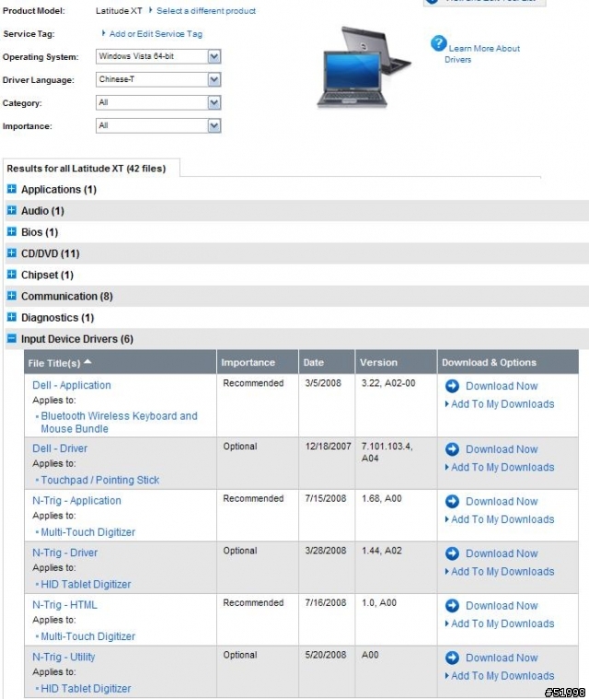
Task: Click Download Now for N-Trig - Utility
Action: coord(502,658)
